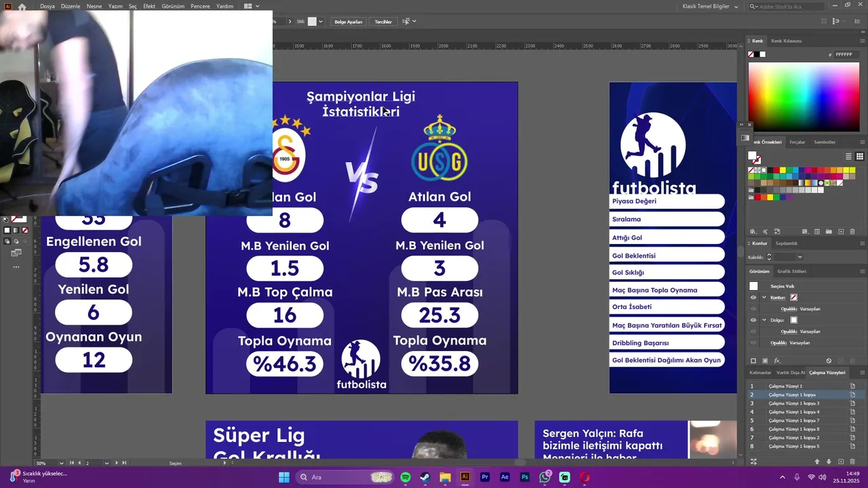The height and width of the screenshot is (488, 868).
Task: Create new artboard icon in Artboards panel
Action: click(841, 462)
